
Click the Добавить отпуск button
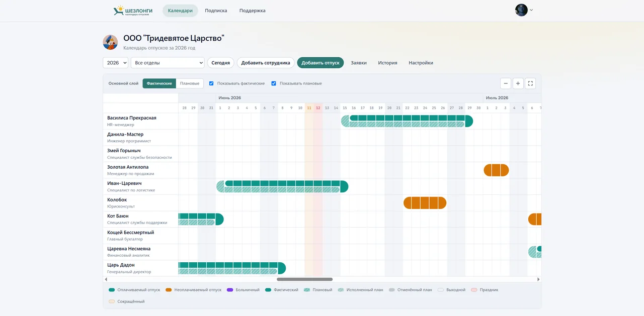pyautogui.click(x=320, y=63)
